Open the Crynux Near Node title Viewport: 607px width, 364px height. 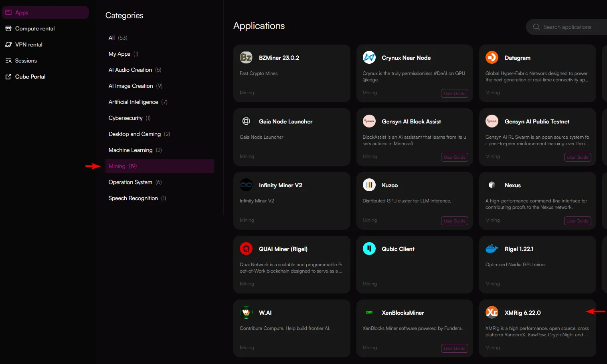(406, 58)
